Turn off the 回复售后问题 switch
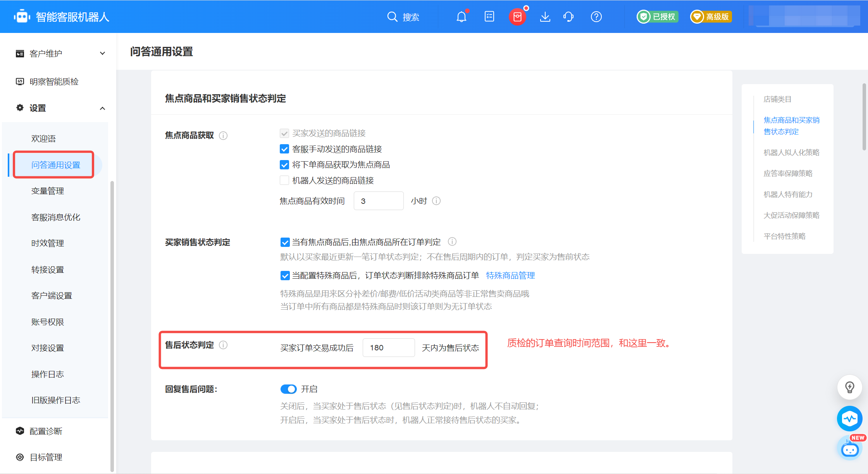Image resolution: width=868 pixels, height=474 pixels. (x=289, y=389)
